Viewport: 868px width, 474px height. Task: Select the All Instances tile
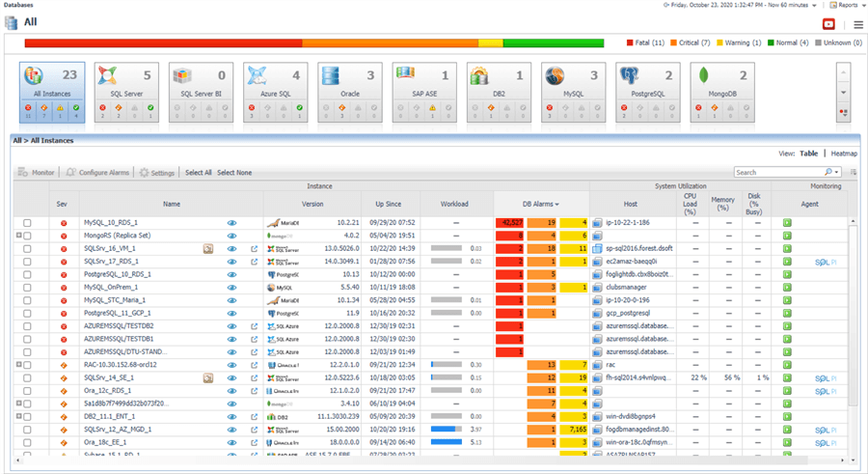52,92
